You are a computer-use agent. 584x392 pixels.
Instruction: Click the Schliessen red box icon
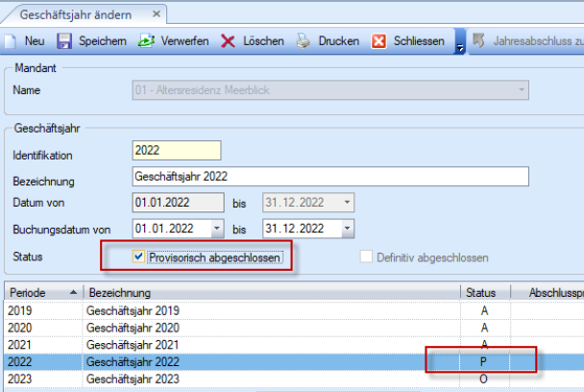378,41
